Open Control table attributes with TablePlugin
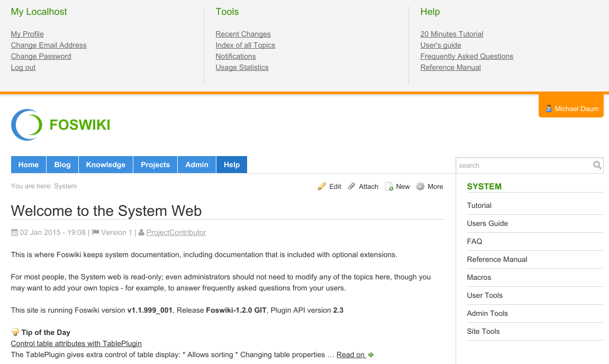This screenshot has width=609, height=364. [x=76, y=343]
